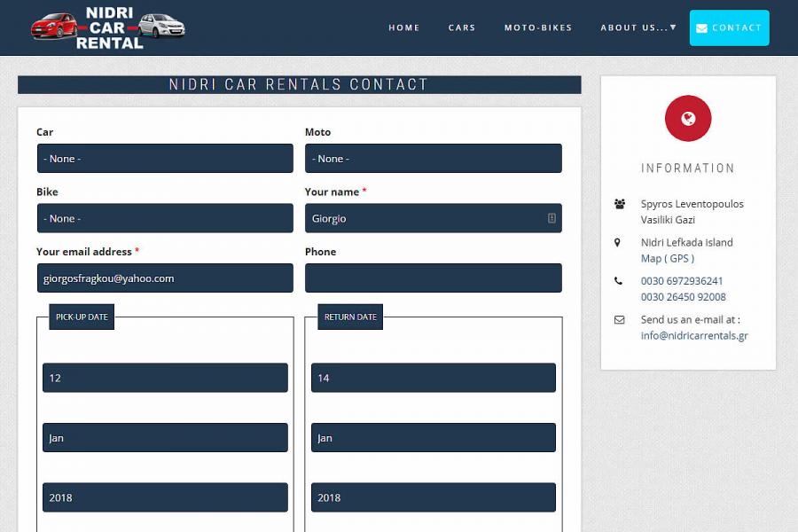This screenshot has width=798, height=532.
Task: Click the Send us an e-mail at text
Action: [x=690, y=320]
